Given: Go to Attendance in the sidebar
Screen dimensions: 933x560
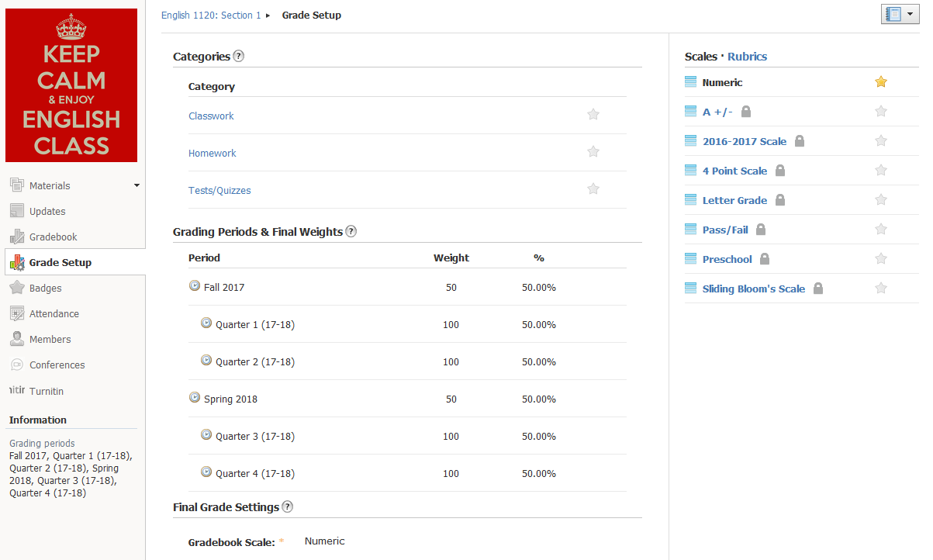Looking at the screenshot, I should (x=54, y=313).
